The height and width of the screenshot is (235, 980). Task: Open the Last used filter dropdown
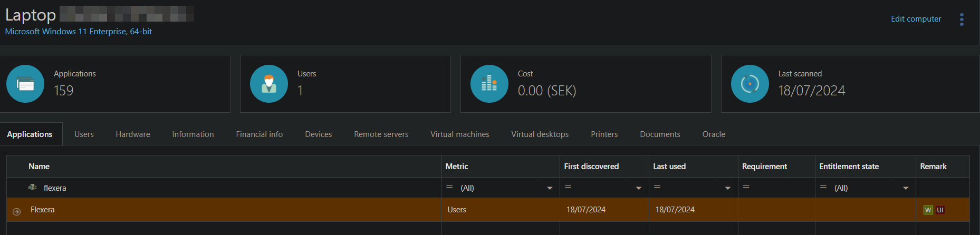(728, 188)
